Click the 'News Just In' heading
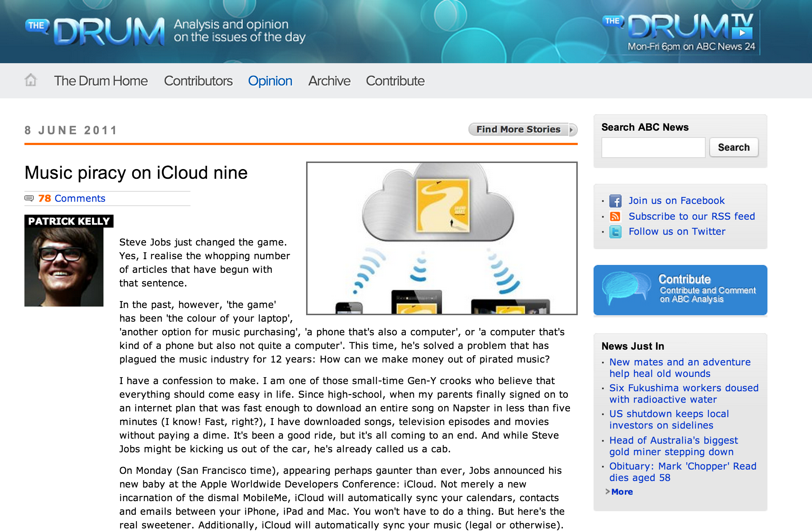Image resolution: width=812 pixels, height=532 pixels. point(633,346)
